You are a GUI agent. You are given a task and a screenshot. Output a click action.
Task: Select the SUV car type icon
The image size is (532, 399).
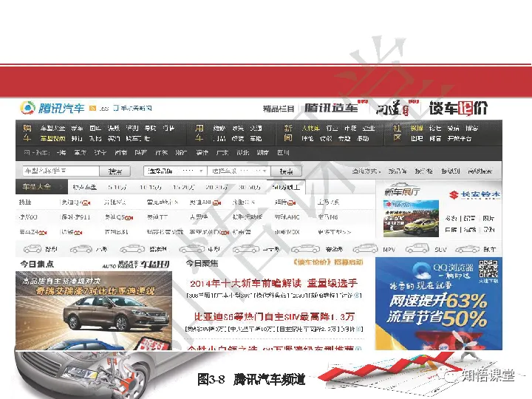pyautogui.click(x=417, y=248)
